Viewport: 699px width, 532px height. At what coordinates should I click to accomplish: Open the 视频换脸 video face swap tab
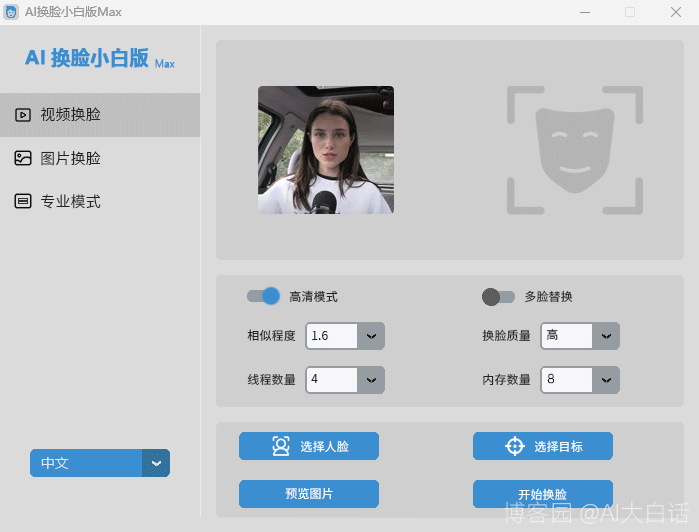(x=100, y=115)
